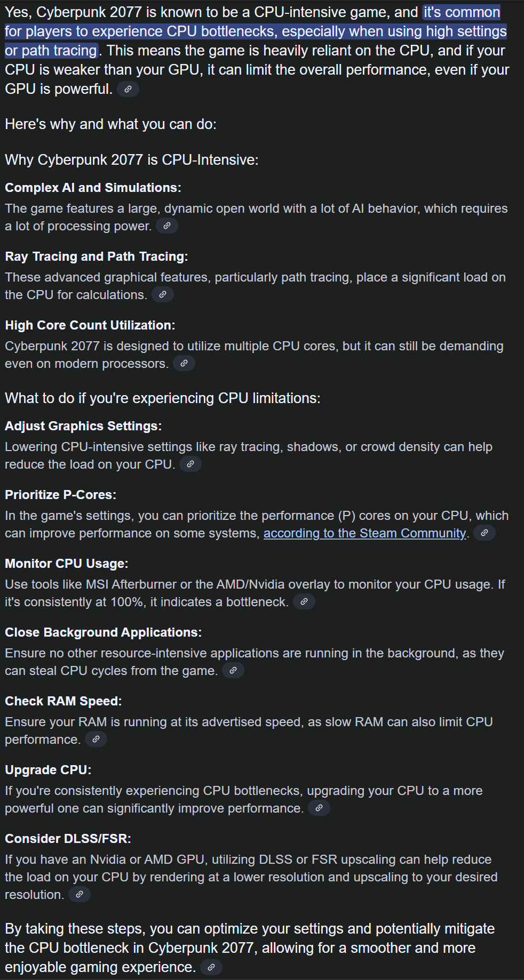This screenshot has height=980, width=524.
Task: Open source link after Monitor CPU Usage
Action: 304,601
